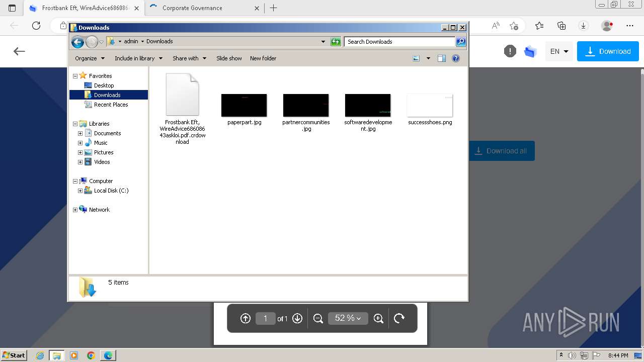Go to next PDF page
Image resolution: width=644 pixels, height=362 pixels.
point(297,318)
